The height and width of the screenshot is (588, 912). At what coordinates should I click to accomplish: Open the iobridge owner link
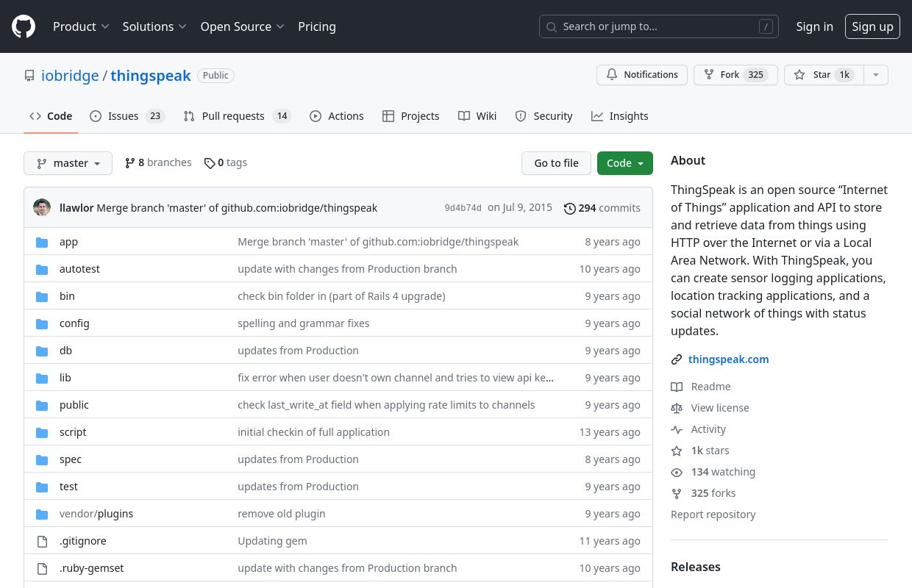[70, 76]
